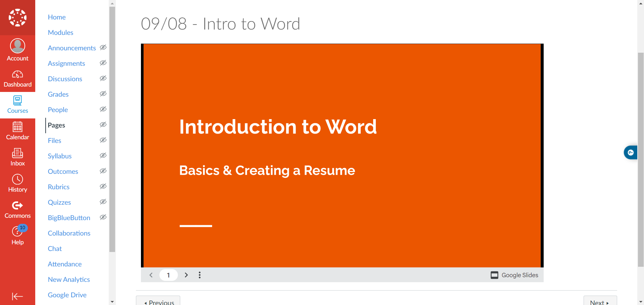Image resolution: width=644 pixels, height=305 pixels.
Task: Open the Help menu
Action: click(x=17, y=236)
